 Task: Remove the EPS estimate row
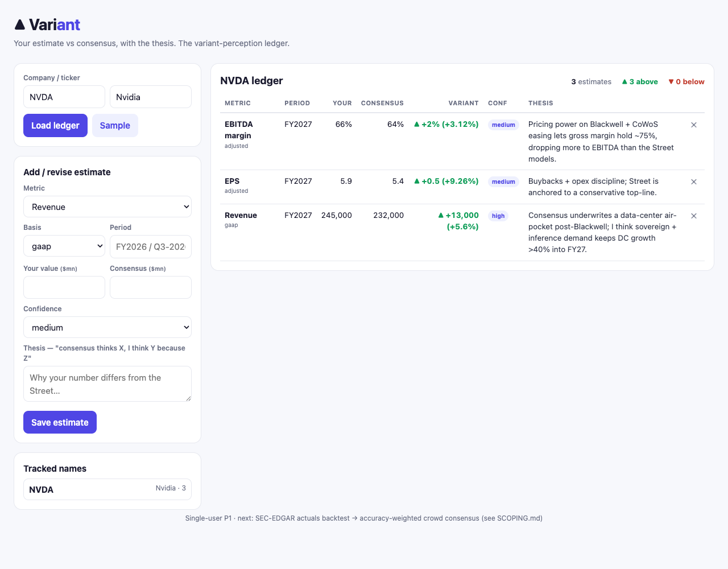tap(694, 182)
